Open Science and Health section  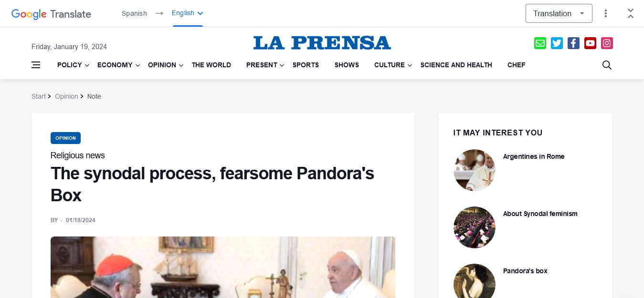[456, 65]
